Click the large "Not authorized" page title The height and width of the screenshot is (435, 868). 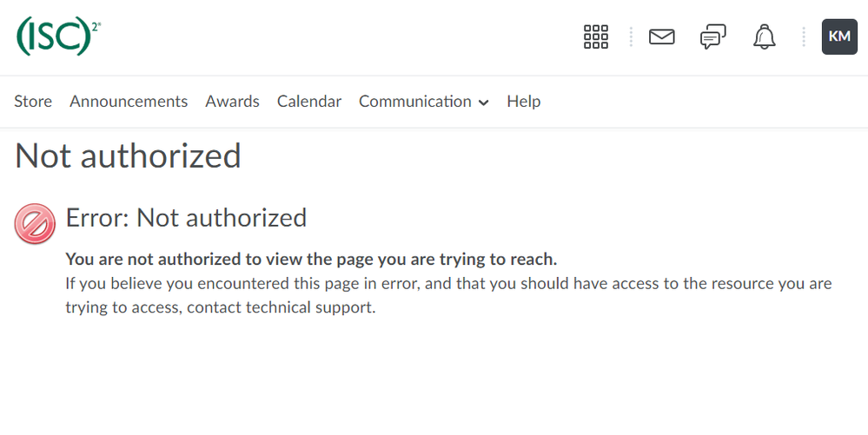coord(129,156)
